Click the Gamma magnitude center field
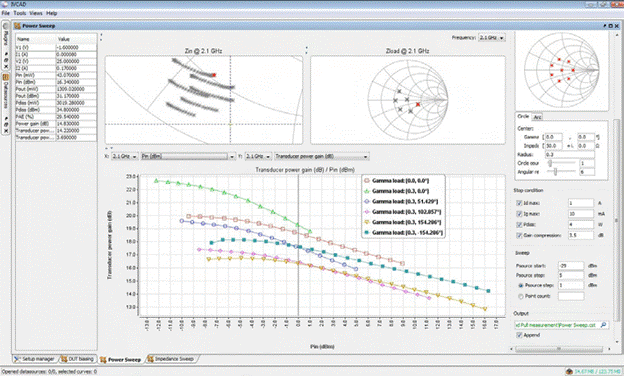This screenshot has height=376, width=624. (554, 137)
